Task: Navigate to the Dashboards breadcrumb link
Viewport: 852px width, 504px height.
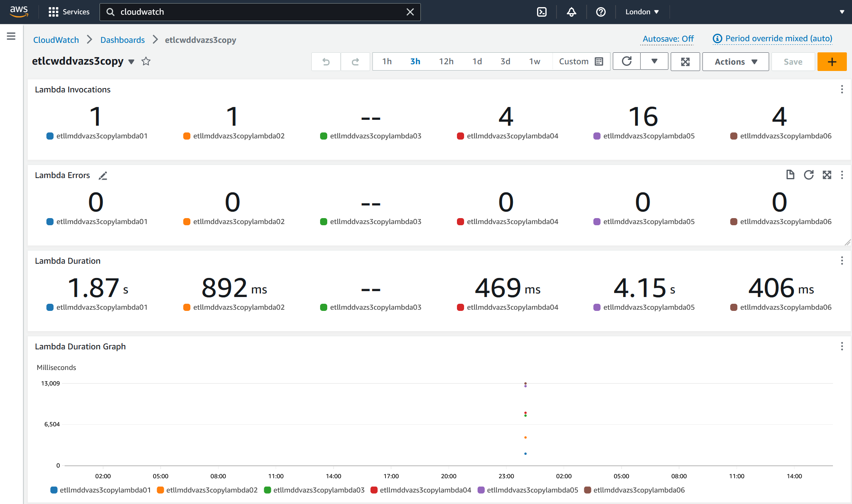Action: click(123, 40)
